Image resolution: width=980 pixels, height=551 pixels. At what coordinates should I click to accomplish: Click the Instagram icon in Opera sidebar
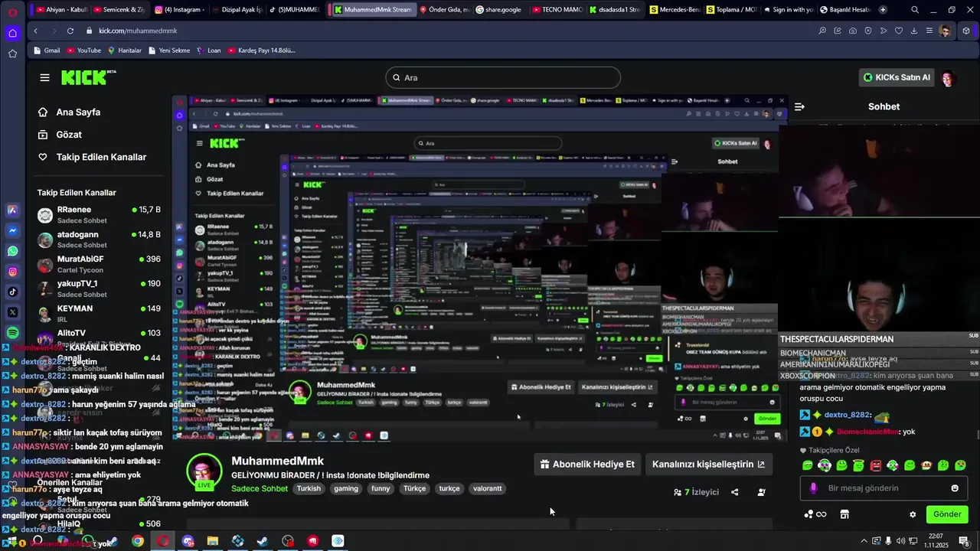[x=13, y=272]
